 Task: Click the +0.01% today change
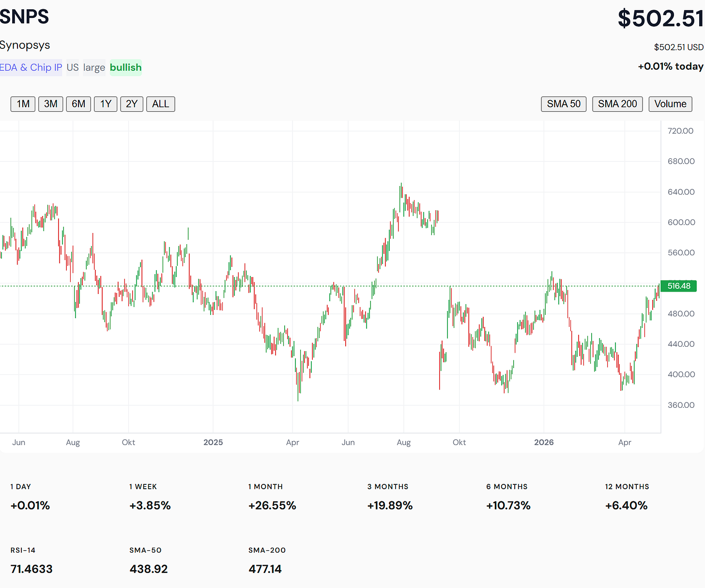pyautogui.click(x=671, y=66)
